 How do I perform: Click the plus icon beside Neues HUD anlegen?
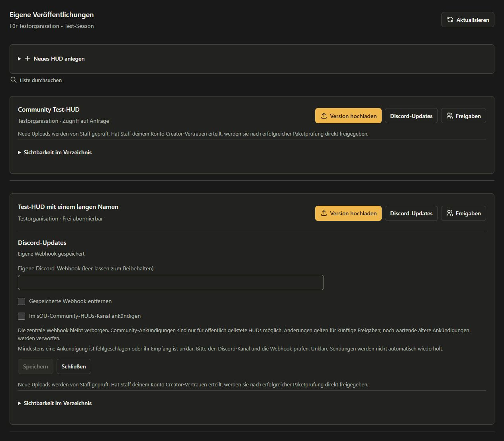click(27, 58)
